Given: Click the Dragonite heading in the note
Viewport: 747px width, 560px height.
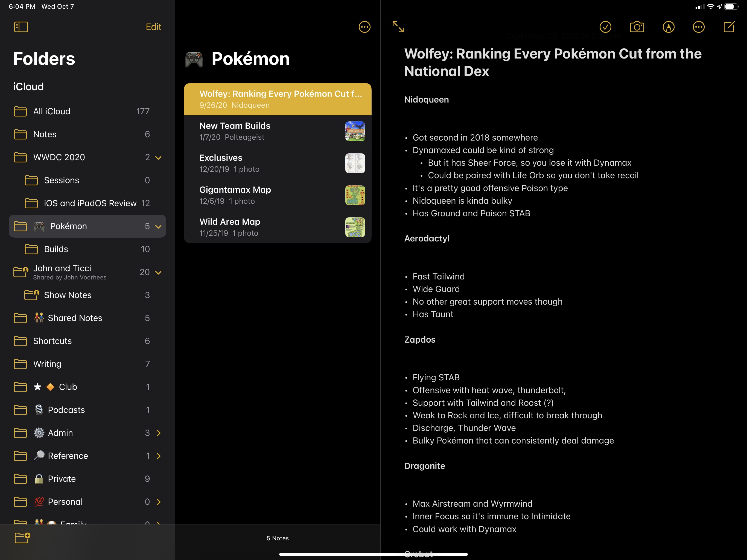Looking at the screenshot, I should [424, 466].
